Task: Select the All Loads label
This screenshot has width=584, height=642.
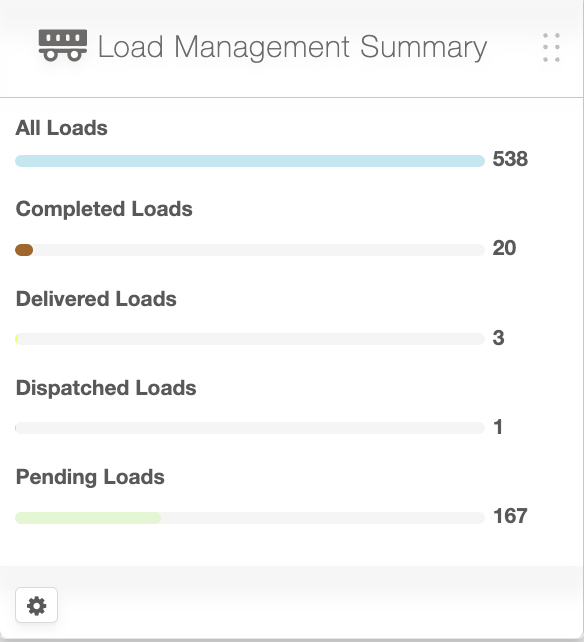Action: [x=61, y=128]
